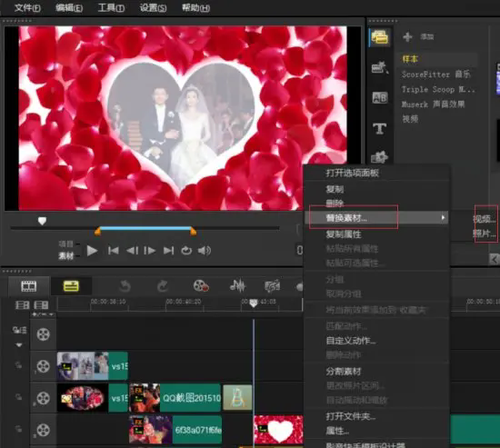Click the Overlay track 2 reel icon

[x=43, y=398]
